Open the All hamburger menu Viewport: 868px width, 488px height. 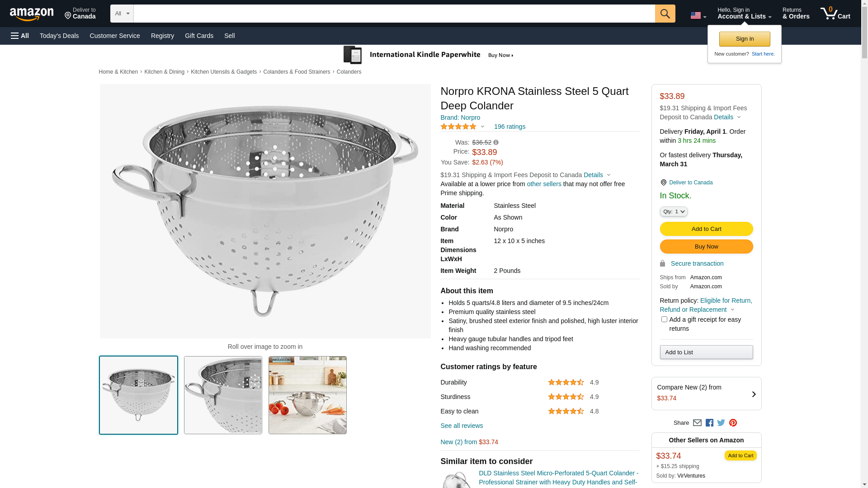pos(20,36)
